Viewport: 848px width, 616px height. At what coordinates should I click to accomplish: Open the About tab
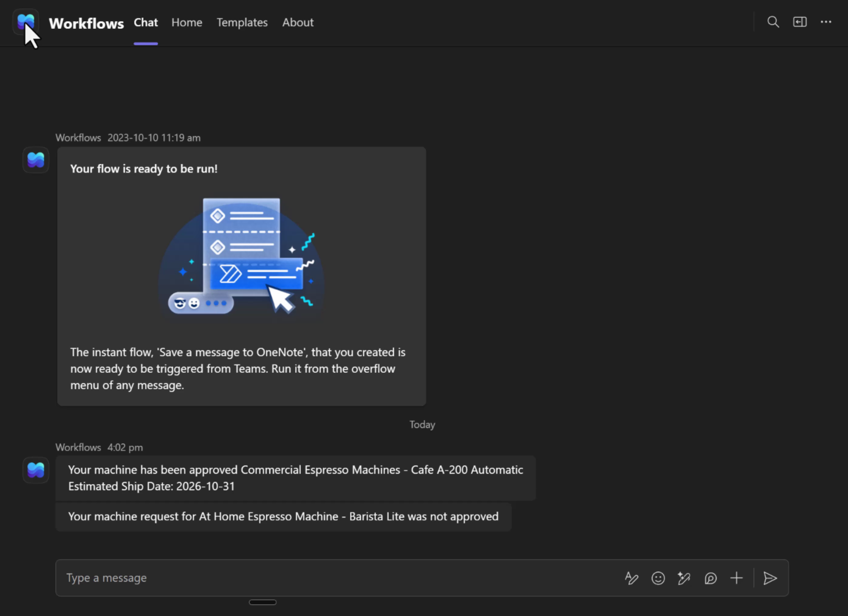298,22
